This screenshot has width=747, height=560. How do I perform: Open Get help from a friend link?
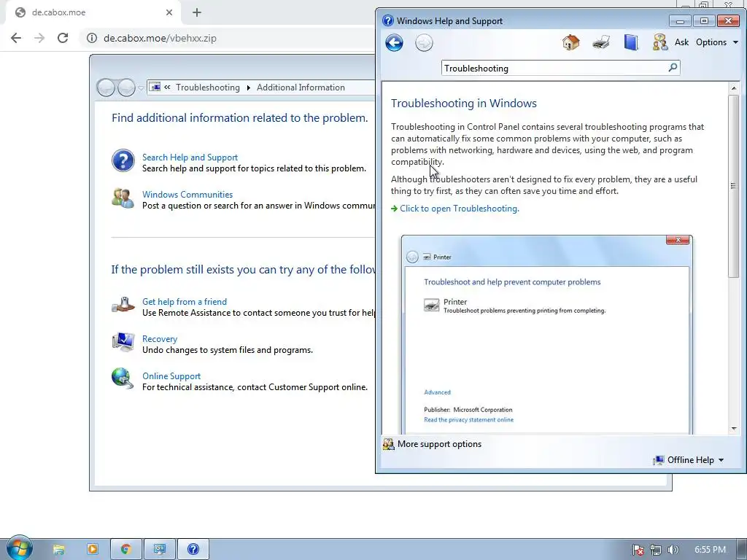(185, 301)
